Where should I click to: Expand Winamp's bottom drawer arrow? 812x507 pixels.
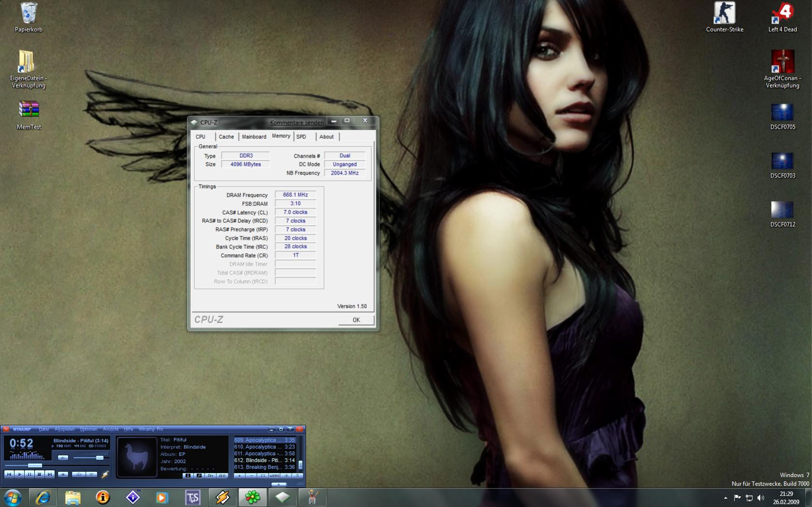tap(279, 484)
